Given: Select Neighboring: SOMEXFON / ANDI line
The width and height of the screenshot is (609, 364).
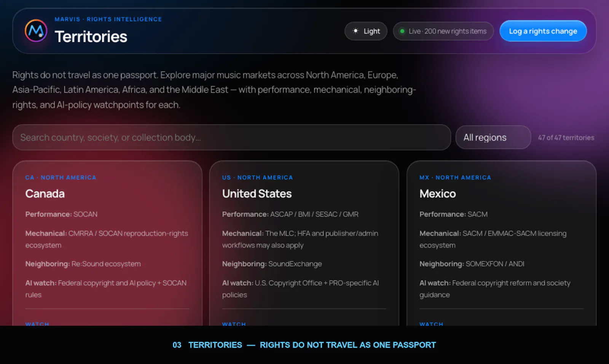Looking at the screenshot, I should point(472,264).
